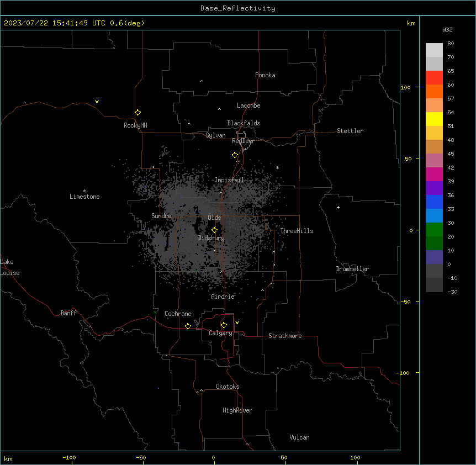
Task: Select the Limestone label
Action: click(x=84, y=197)
